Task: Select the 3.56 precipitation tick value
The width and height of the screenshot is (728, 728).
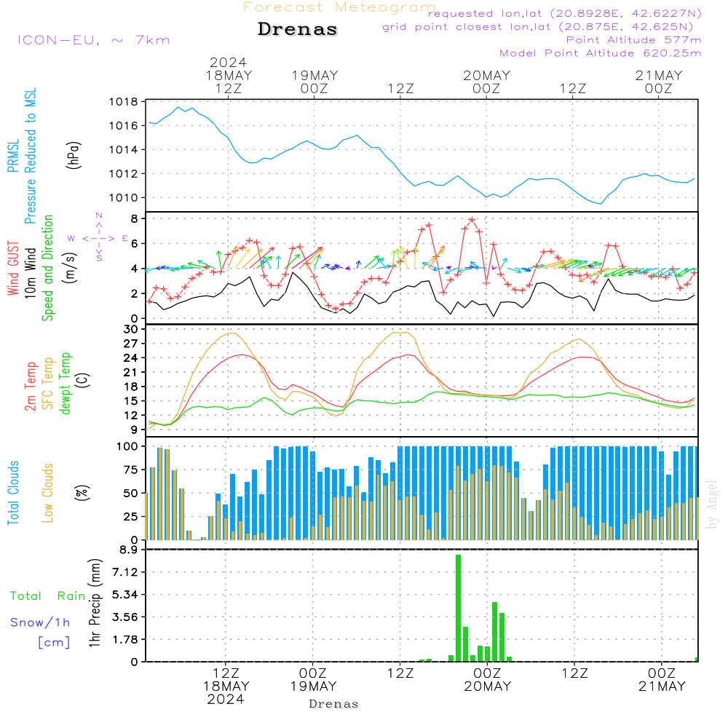Action: (x=125, y=617)
